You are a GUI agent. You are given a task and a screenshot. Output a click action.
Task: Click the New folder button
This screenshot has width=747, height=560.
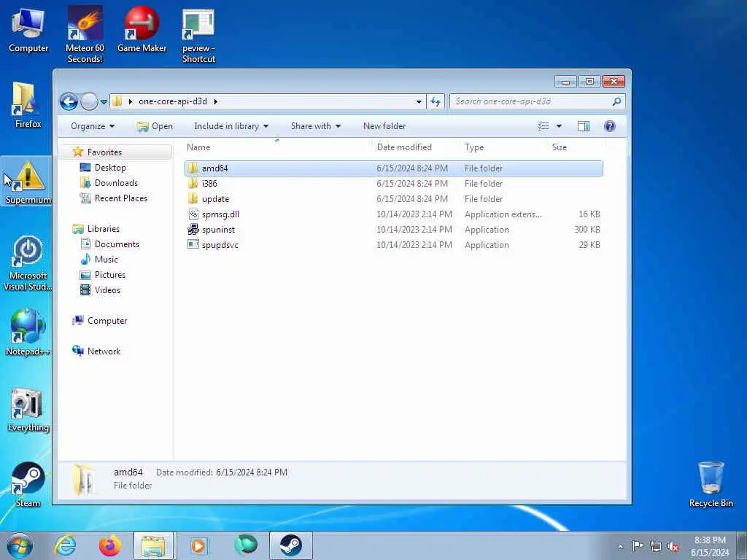(x=384, y=126)
